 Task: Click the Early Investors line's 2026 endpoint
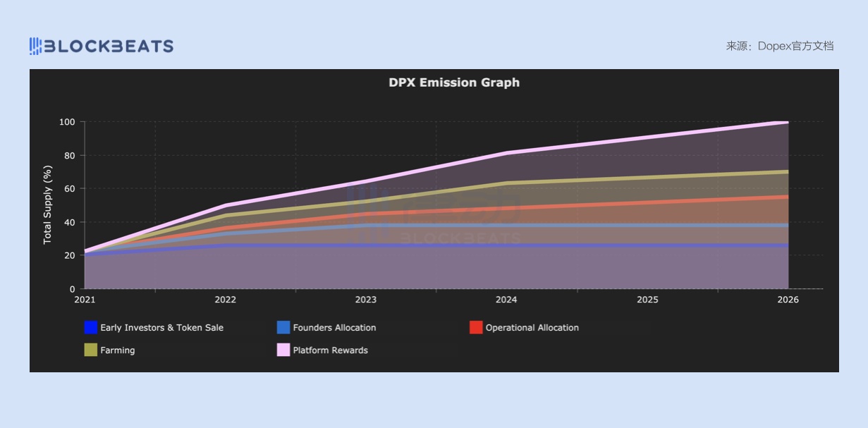pos(788,245)
